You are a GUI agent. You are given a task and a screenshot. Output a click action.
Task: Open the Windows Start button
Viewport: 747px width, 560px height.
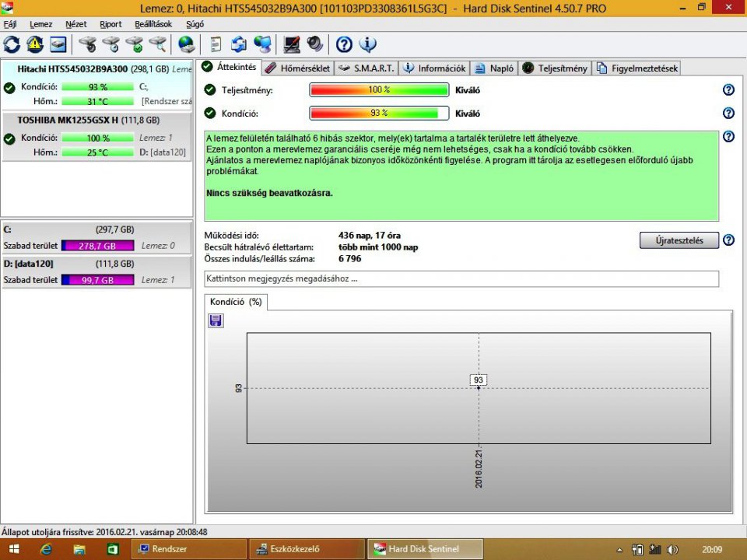pos(14,549)
